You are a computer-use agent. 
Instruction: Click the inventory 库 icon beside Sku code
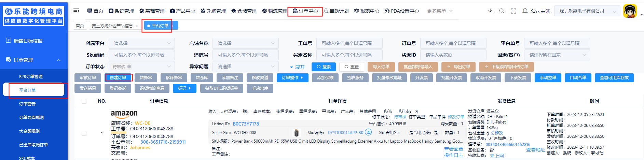[368, 132]
